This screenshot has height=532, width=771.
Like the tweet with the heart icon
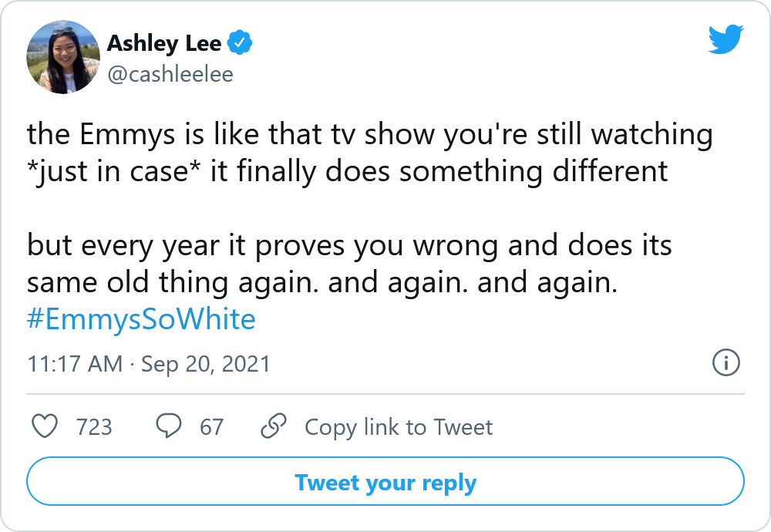[x=47, y=426]
